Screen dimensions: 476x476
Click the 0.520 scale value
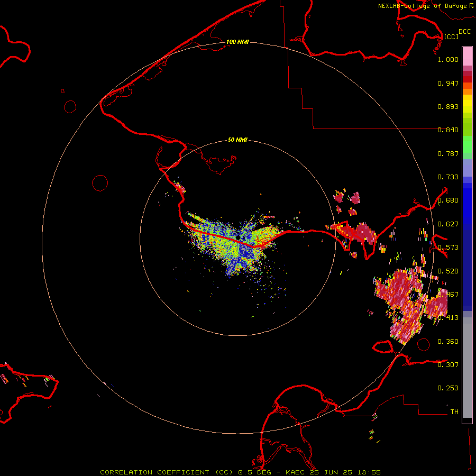pyautogui.click(x=448, y=271)
